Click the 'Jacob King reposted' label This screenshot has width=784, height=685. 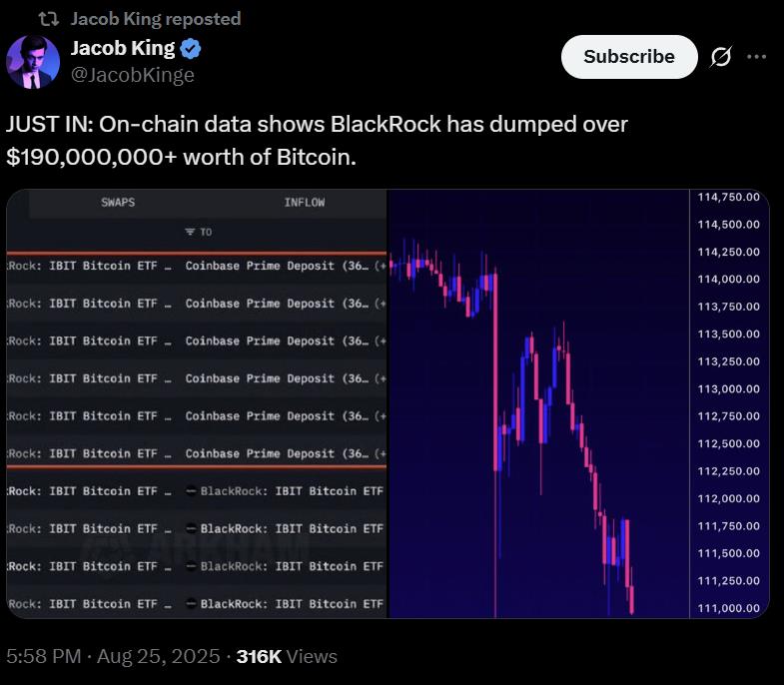tap(156, 19)
